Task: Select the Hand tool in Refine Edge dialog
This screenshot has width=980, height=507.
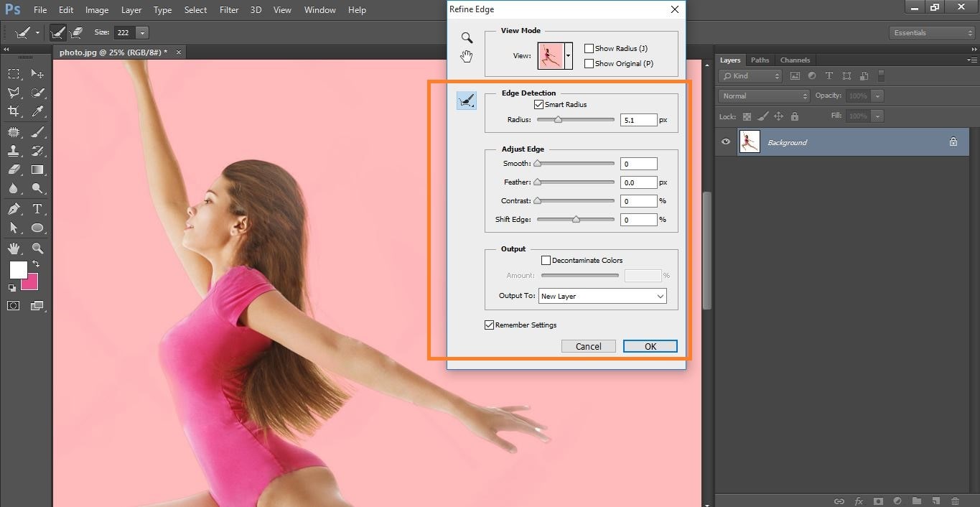Action: pyautogui.click(x=467, y=56)
